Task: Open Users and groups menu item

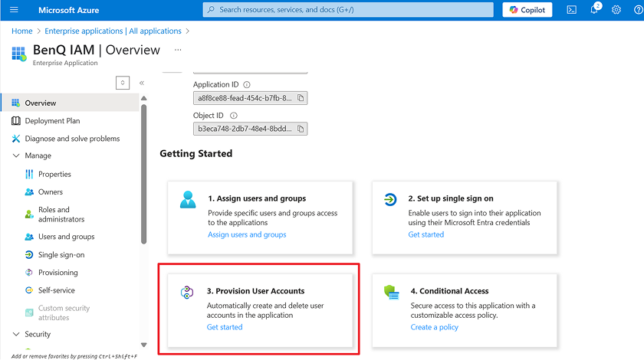Action: pyautogui.click(x=67, y=237)
